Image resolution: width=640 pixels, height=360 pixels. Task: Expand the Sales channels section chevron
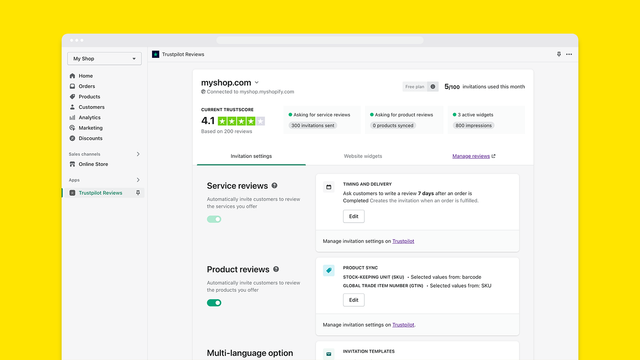[x=138, y=154]
